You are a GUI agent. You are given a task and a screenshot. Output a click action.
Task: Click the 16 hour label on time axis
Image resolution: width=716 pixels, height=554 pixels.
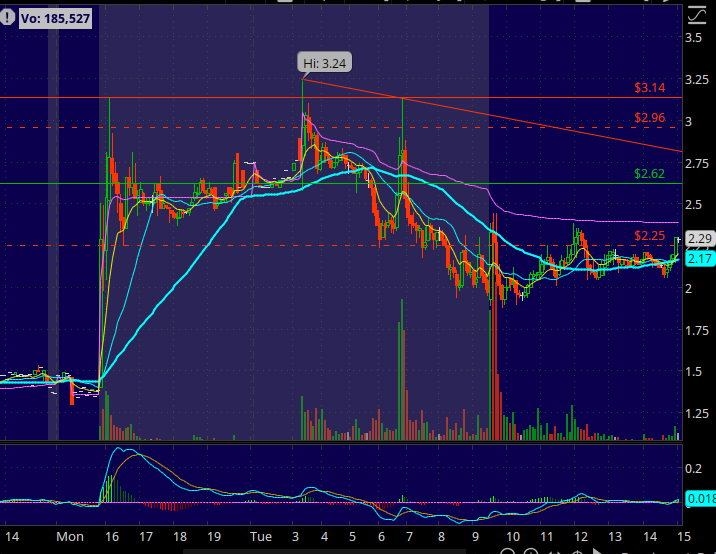point(112,537)
